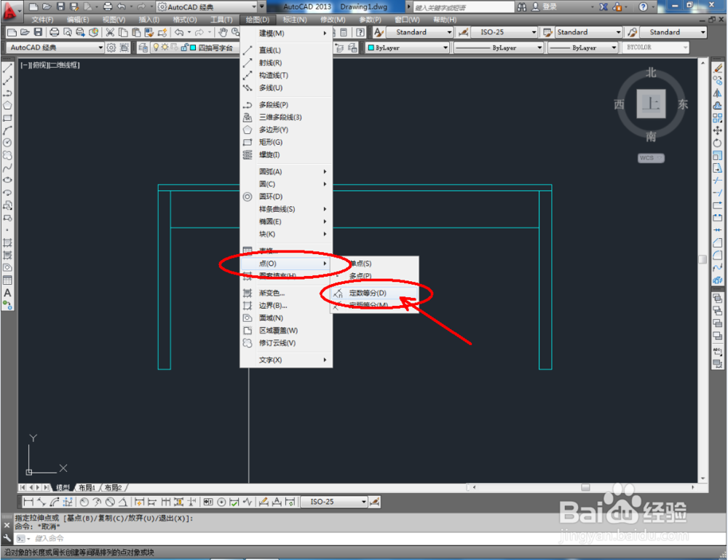Screen dimensions: 728x560
Task: Click the Text Style icon beside Standard dropdown
Action: 379,32
